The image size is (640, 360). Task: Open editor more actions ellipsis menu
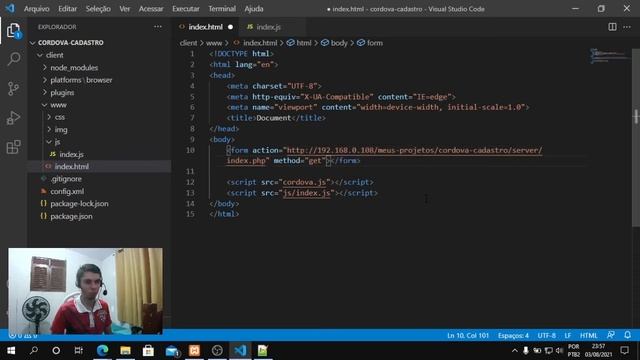(x=627, y=27)
